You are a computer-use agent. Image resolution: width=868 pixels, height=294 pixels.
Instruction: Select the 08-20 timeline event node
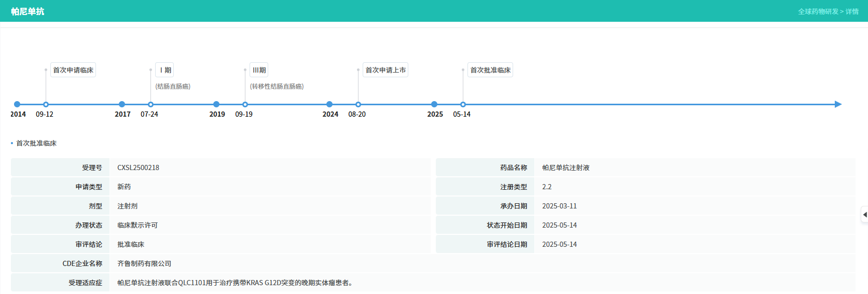(x=358, y=104)
